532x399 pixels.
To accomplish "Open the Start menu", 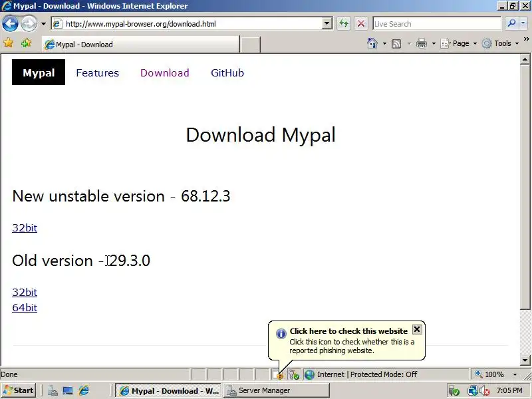I will click(x=19, y=390).
